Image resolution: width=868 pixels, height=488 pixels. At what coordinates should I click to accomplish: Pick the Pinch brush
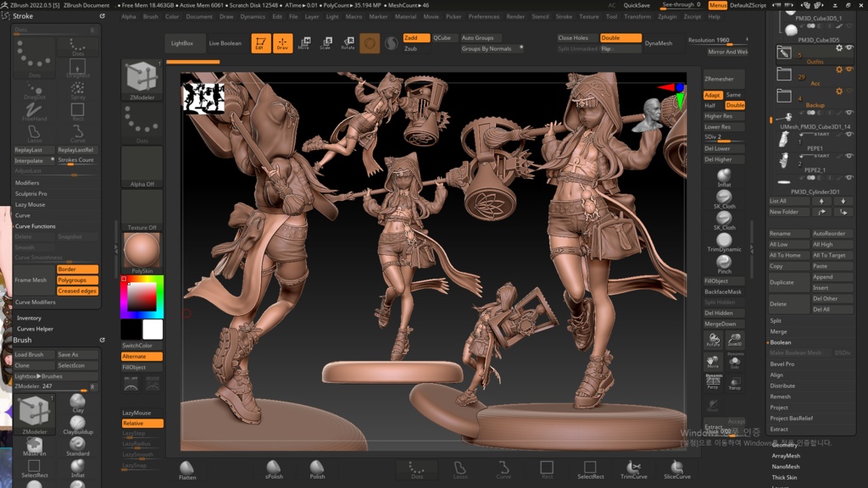724,264
